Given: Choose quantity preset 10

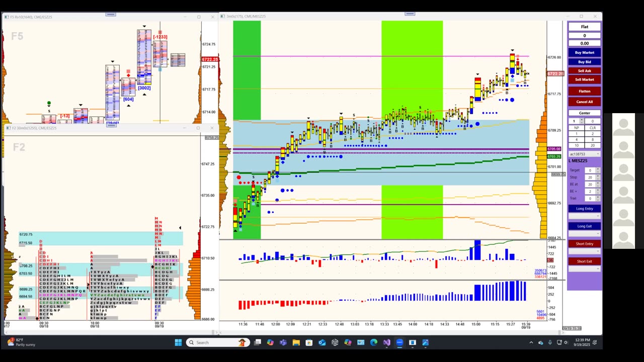Looking at the screenshot, I should point(577,146).
